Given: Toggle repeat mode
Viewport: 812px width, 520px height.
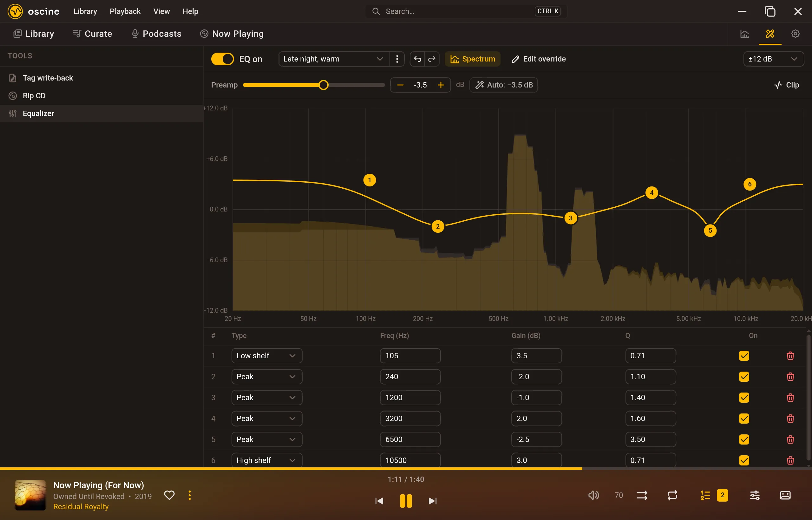Looking at the screenshot, I should [x=672, y=495].
